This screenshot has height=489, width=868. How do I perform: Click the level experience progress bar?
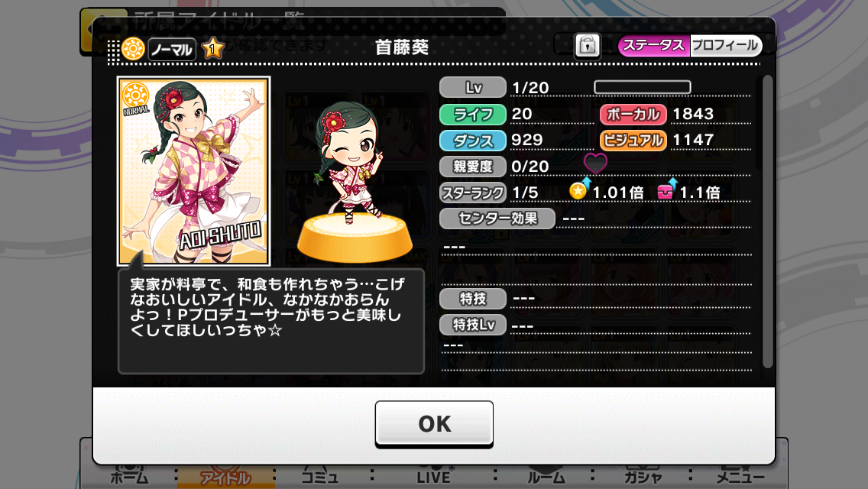coord(642,87)
